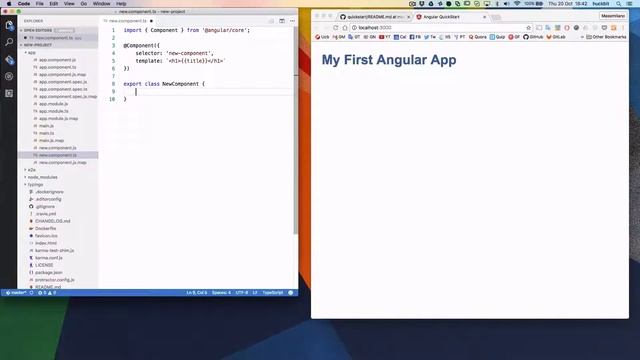Open Spotlight search in macOS menu bar
The height and width of the screenshot is (360, 640).
pos(619,4)
